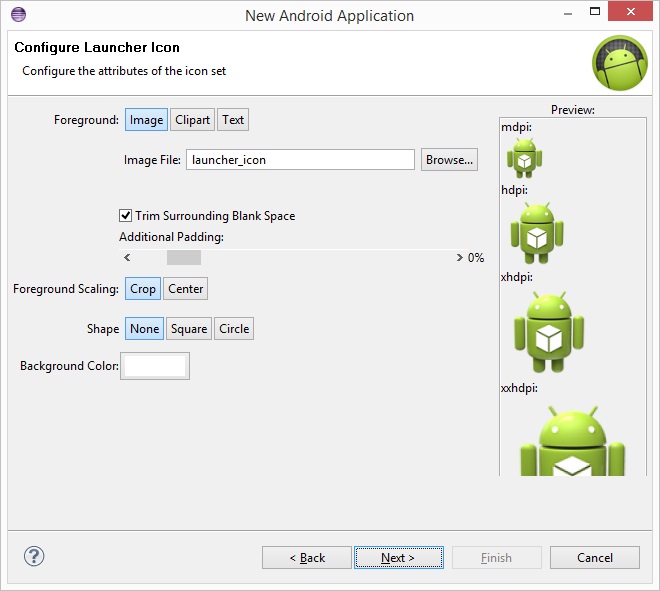Click the padding slider's right arrow
Screen dimensions: 660x591
(x=459, y=258)
